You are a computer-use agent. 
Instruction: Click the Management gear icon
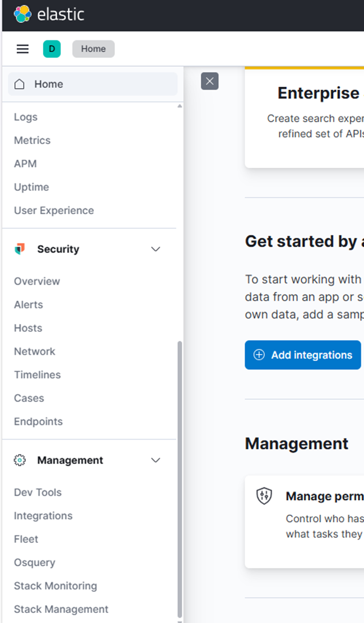coord(20,460)
